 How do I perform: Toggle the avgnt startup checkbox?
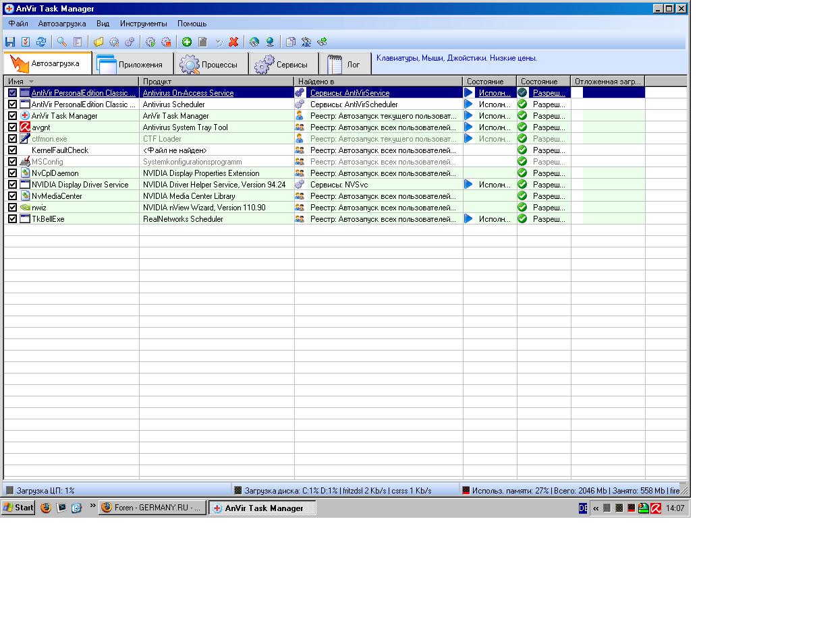tap(12, 127)
